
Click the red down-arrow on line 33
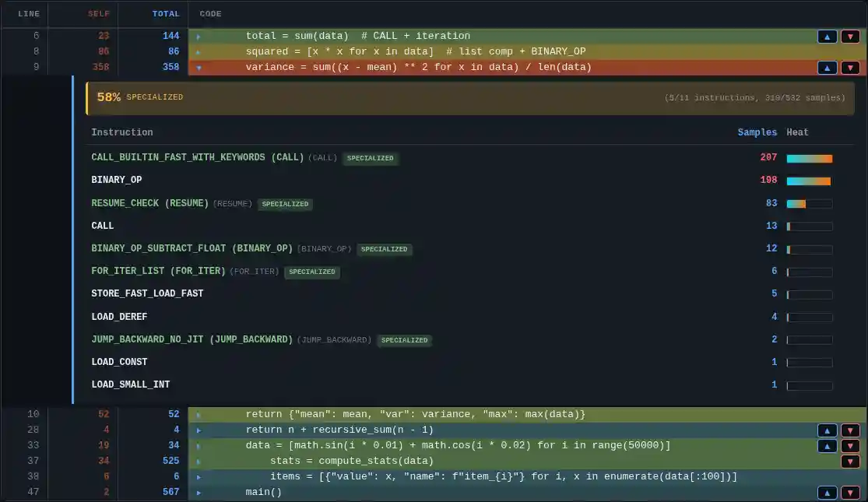click(850, 445)
